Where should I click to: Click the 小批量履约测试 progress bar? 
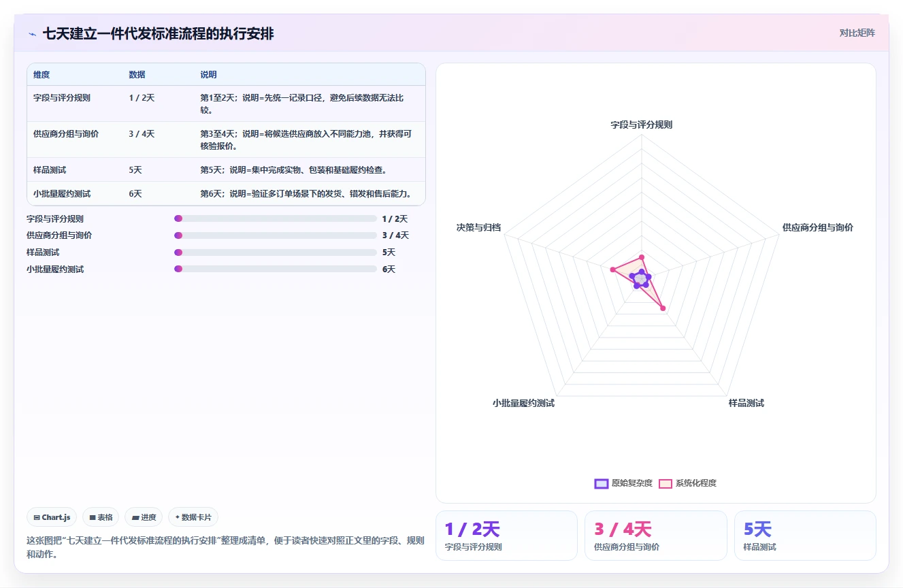tap(276, 269)
